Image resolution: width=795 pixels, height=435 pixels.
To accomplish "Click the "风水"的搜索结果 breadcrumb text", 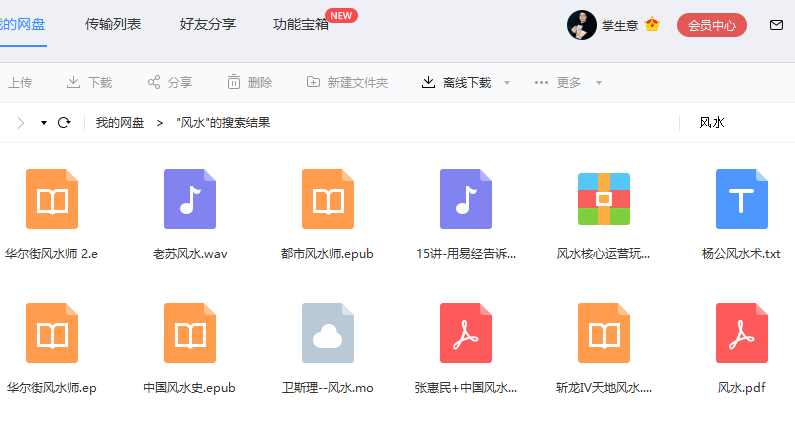I will [x=223, y=123].
